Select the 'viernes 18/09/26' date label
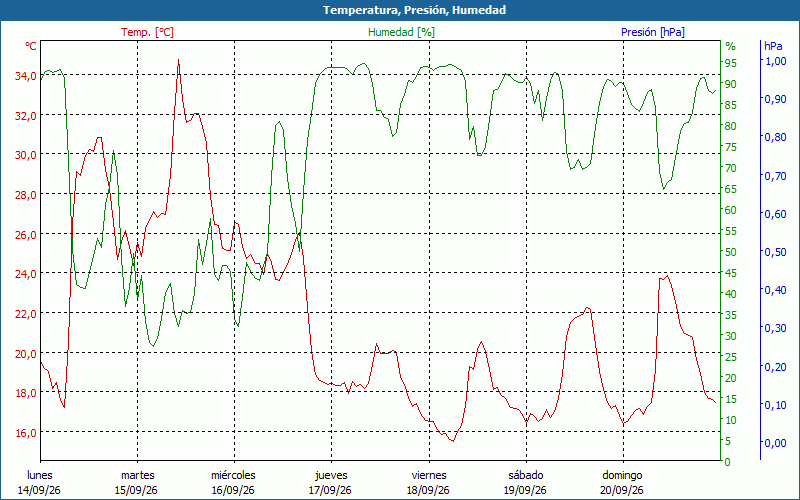The width and height of the screenshot is (800, 500). [x=429, y=483]
